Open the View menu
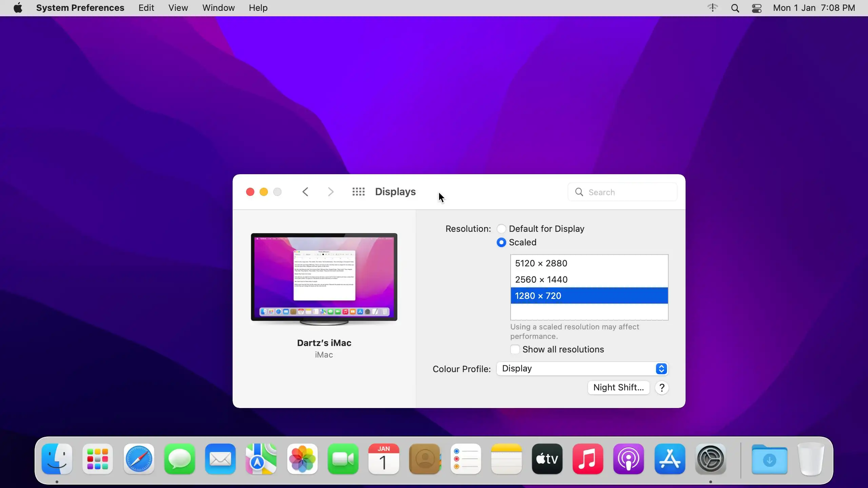 (178, 8)
